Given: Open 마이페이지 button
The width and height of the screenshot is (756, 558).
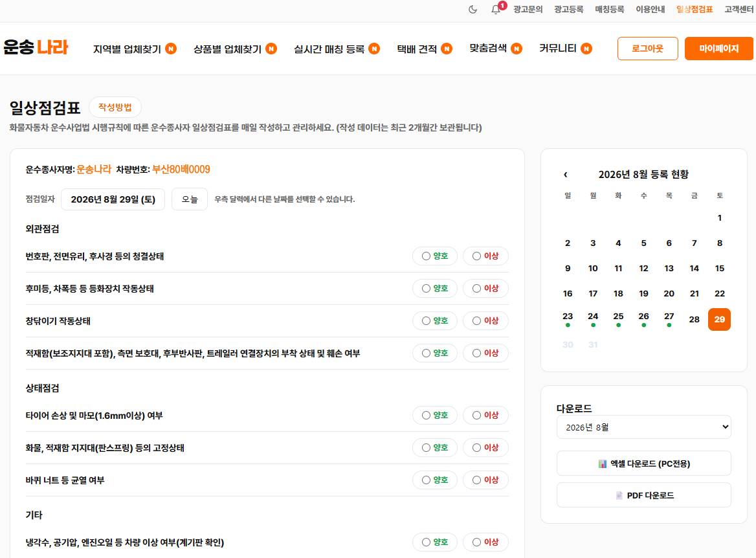Looking at the screenshot, I should pyautogui.click(x=719, y=49).
